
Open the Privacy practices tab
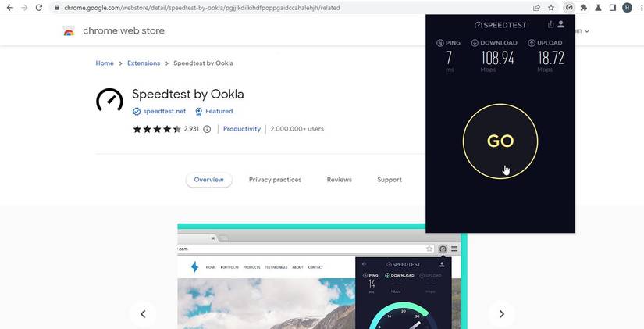coord(276,180)
